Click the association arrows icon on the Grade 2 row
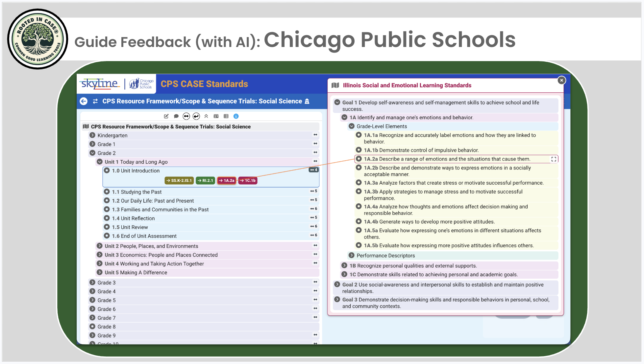Viewport: 644px width, 364px height. [315, 152]
